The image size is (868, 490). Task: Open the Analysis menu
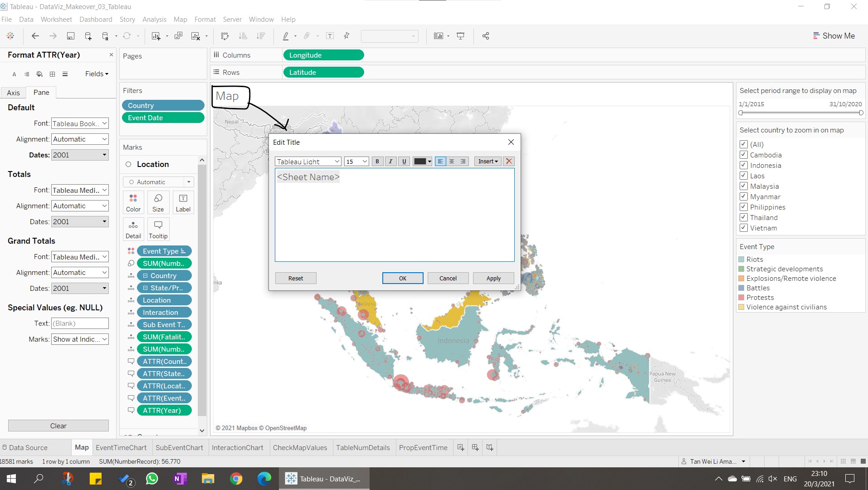click(x=154, y=20)
